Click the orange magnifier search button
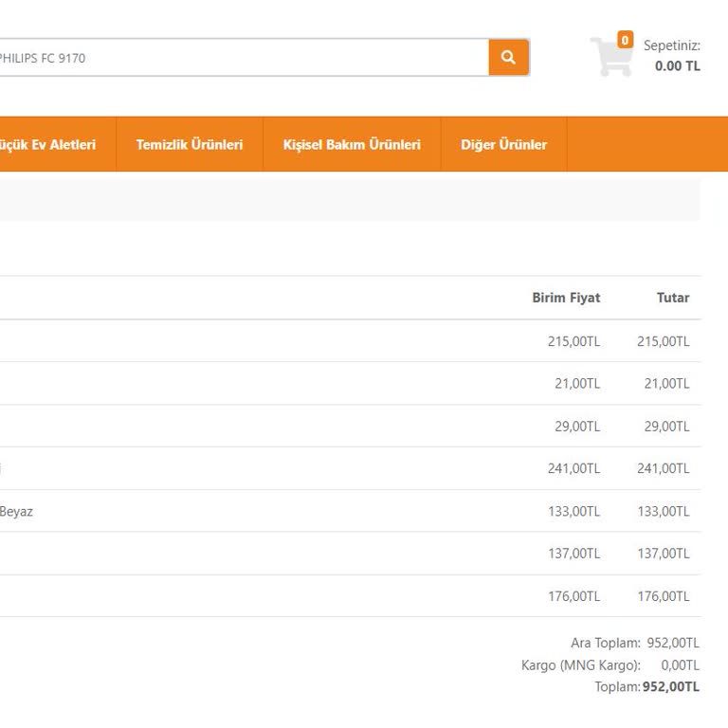 tap(508, 58)
